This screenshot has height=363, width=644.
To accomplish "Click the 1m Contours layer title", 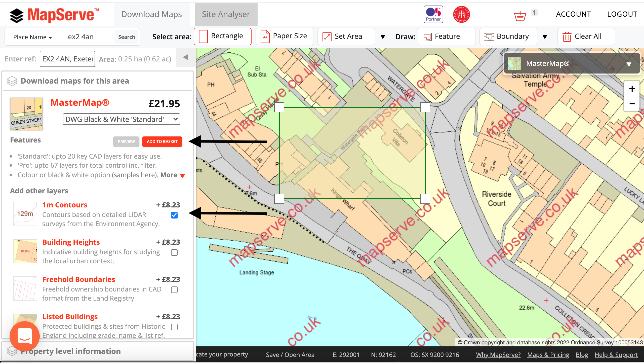I will [65, 205].
